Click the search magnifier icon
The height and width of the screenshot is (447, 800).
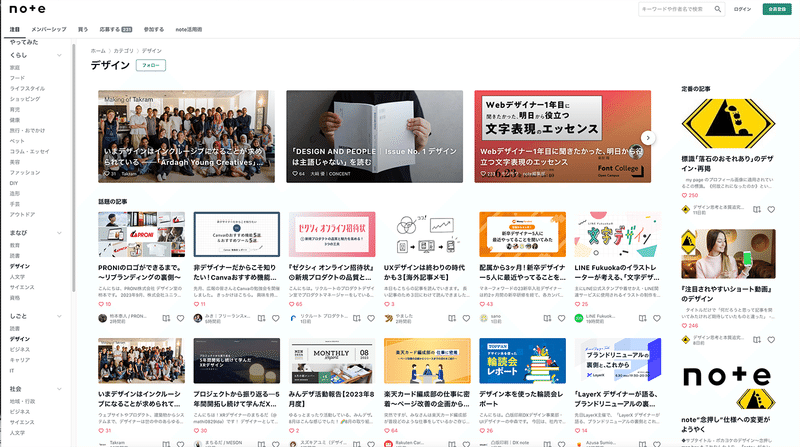click(717, 9)
